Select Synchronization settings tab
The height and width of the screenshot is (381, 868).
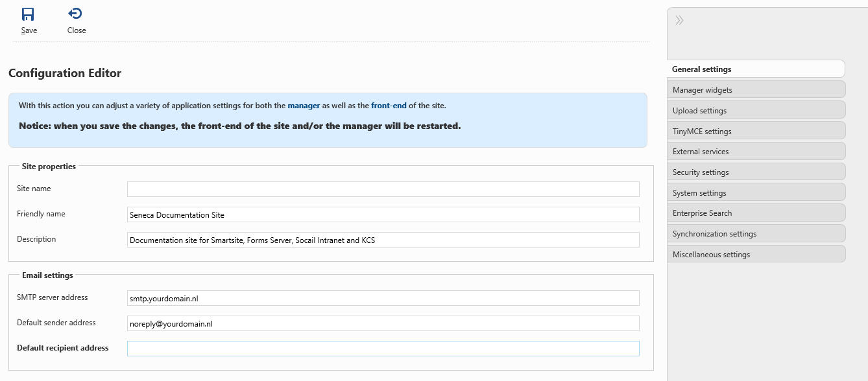(x=756, y=233)
